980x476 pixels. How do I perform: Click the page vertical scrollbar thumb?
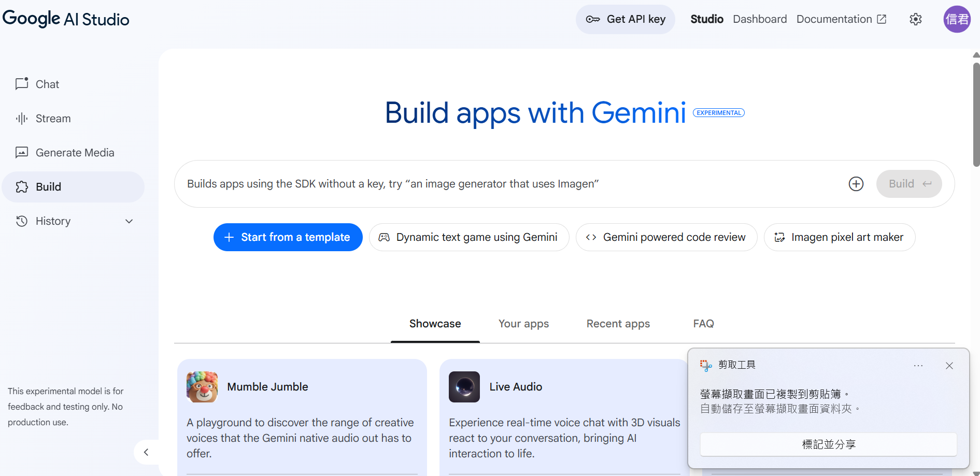pos(976,115)
